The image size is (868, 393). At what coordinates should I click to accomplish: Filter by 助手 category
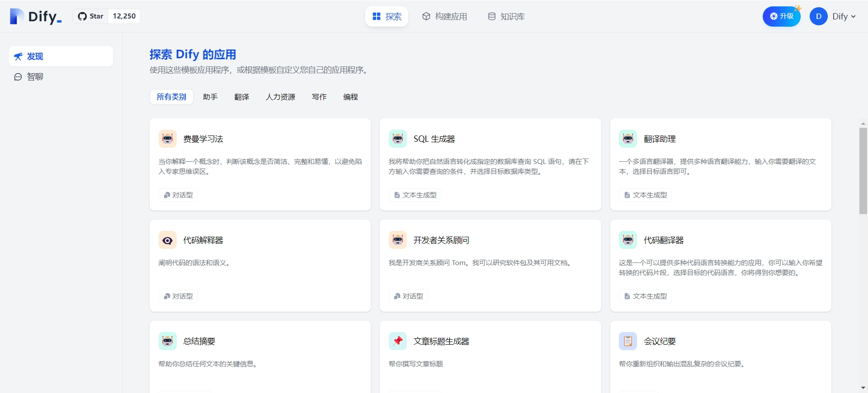210,97
